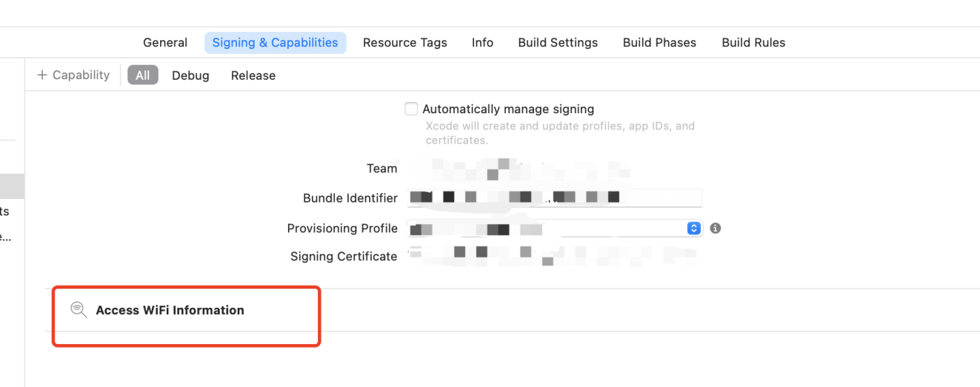Enable Automatically manage signing checkbox

(x=411, y=109)
